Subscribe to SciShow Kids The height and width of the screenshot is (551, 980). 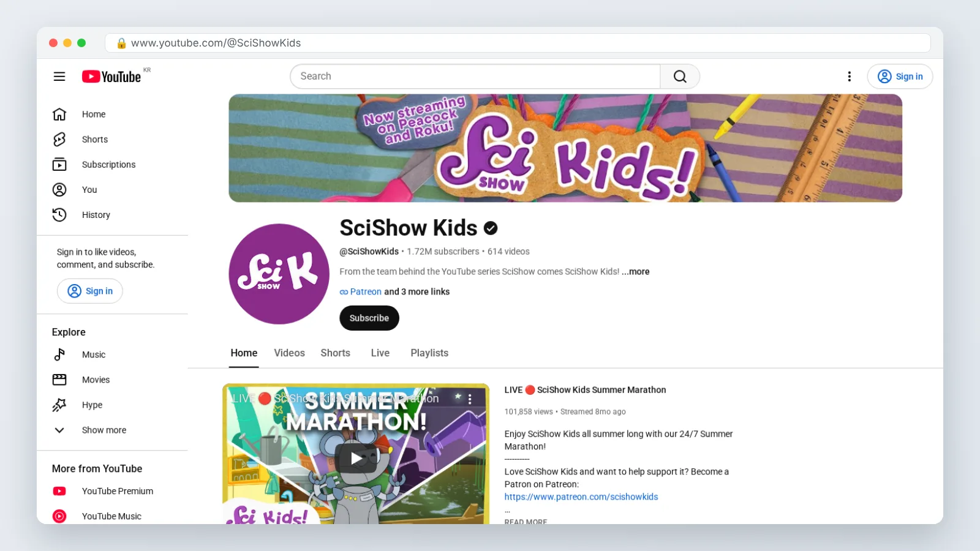coord(369,318)
